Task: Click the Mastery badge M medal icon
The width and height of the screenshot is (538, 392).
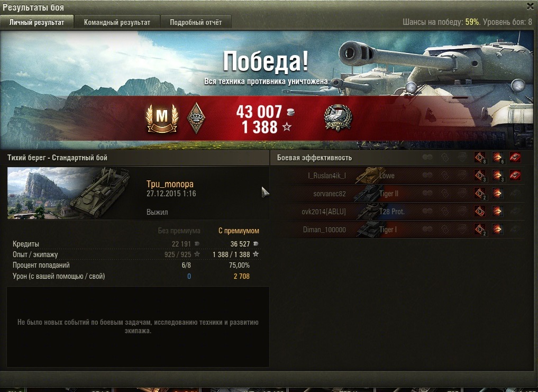Action: tap(162, 117)
